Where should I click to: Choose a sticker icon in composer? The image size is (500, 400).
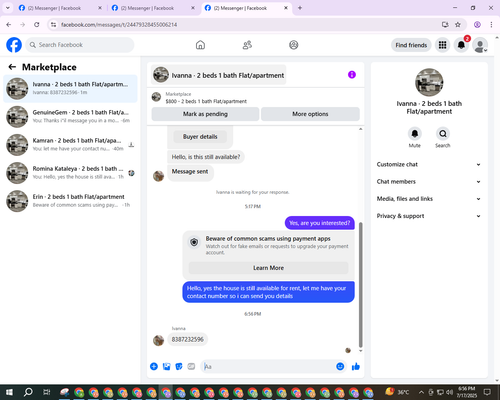(179, 367)
